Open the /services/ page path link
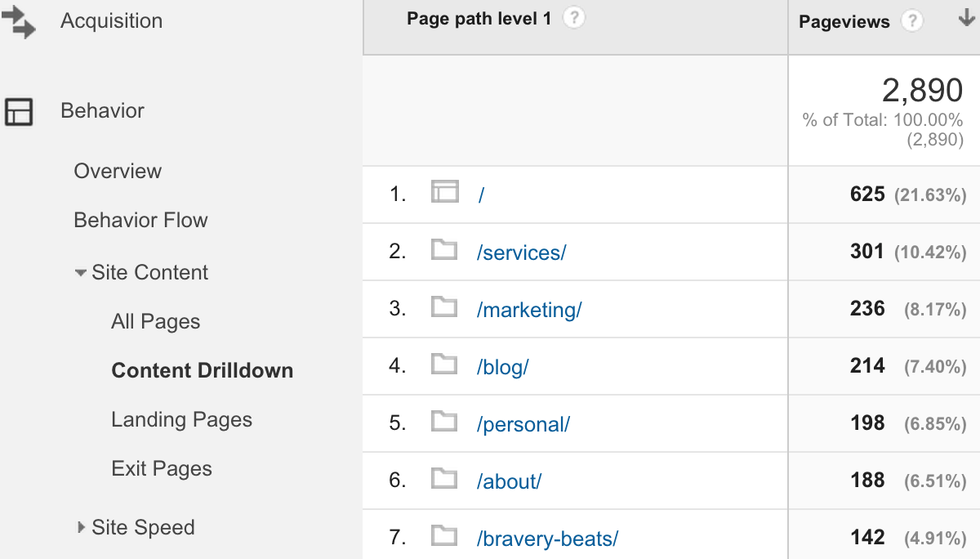The width and height of the screenshot is (980, 559). point(521,252)
